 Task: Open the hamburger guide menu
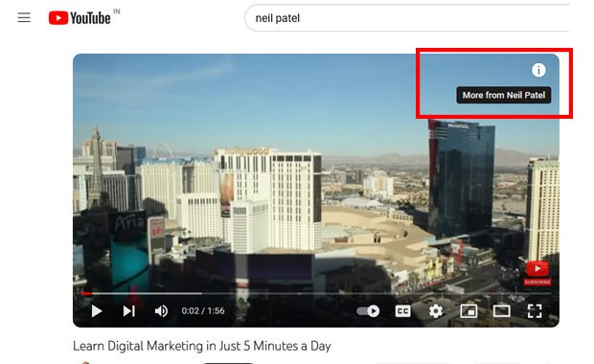[x=24, y=17]
